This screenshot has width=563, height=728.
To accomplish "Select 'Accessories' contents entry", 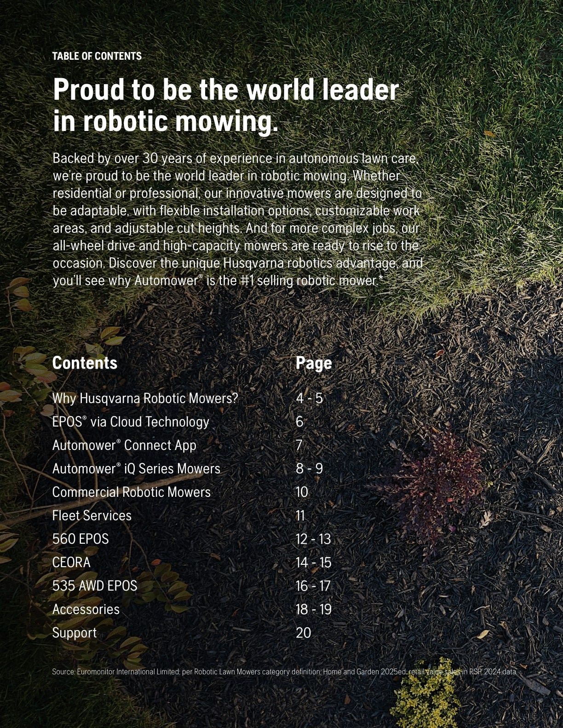I will click(86, 609).
